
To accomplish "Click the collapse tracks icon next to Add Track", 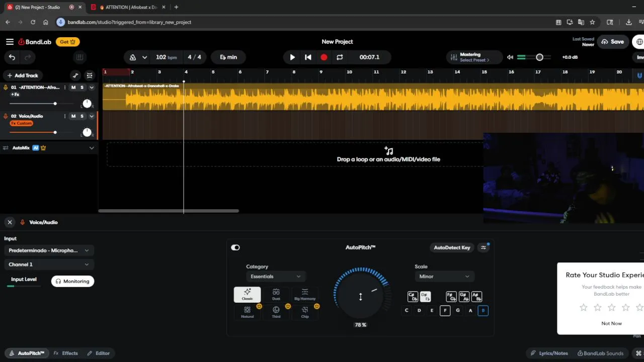I will click(90, 75).
